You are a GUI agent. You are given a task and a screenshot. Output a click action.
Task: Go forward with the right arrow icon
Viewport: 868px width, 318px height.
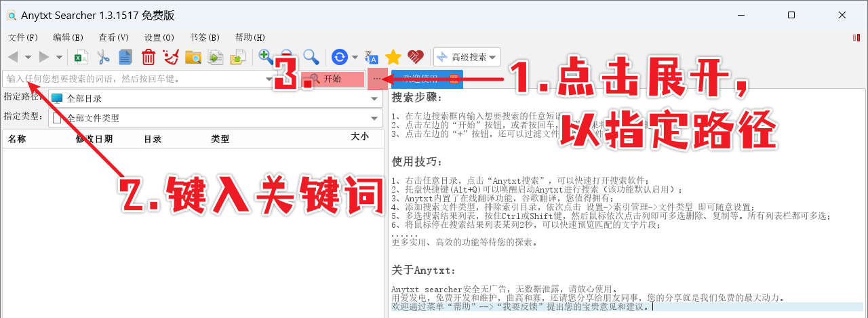44,57
